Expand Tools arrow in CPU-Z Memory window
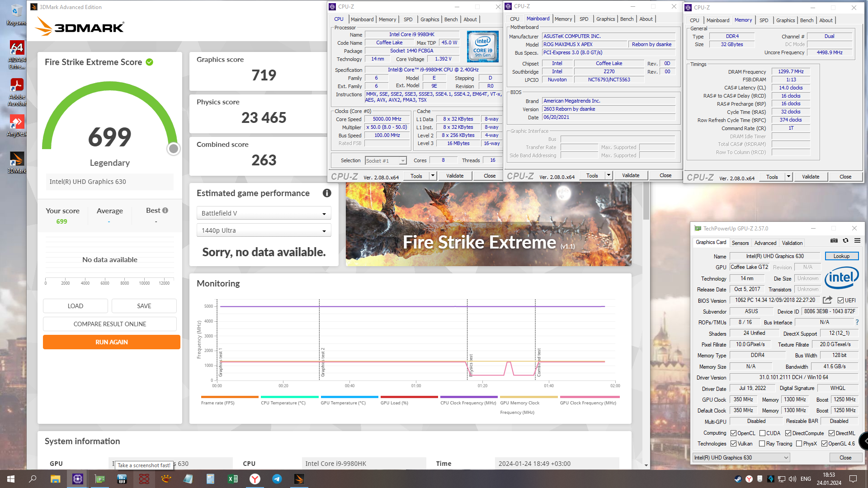 tap(788, 177)
